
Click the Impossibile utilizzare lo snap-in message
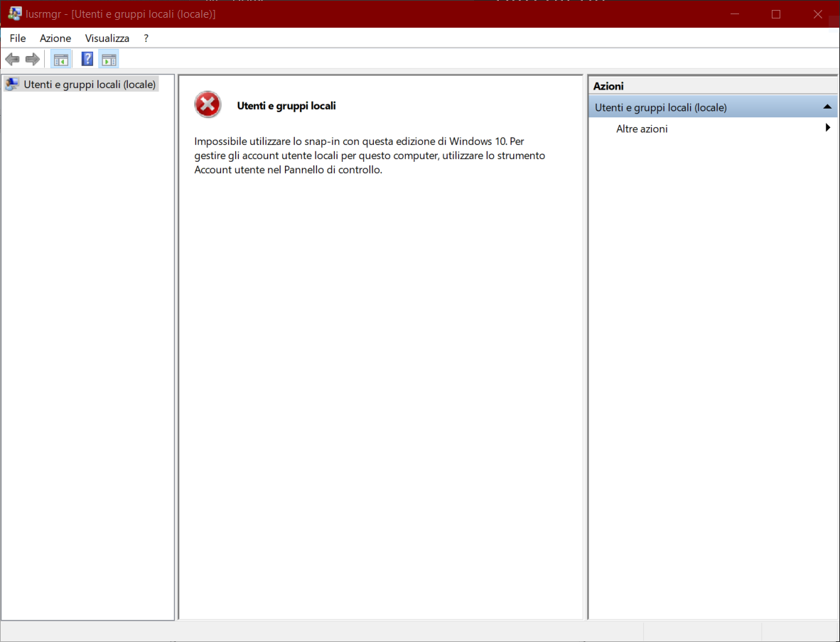pyautogui.click(x=370, y=156)
